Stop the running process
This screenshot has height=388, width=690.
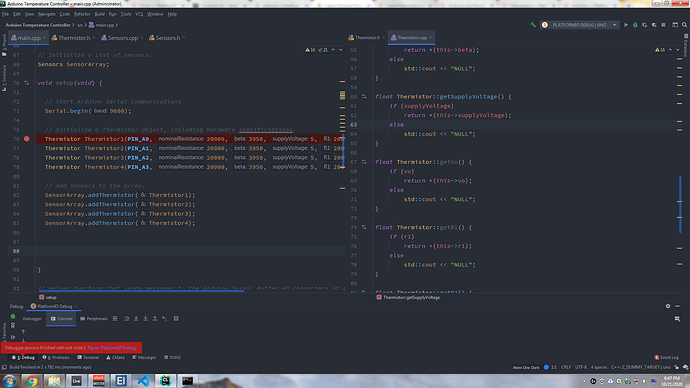[x=663, y=25]
